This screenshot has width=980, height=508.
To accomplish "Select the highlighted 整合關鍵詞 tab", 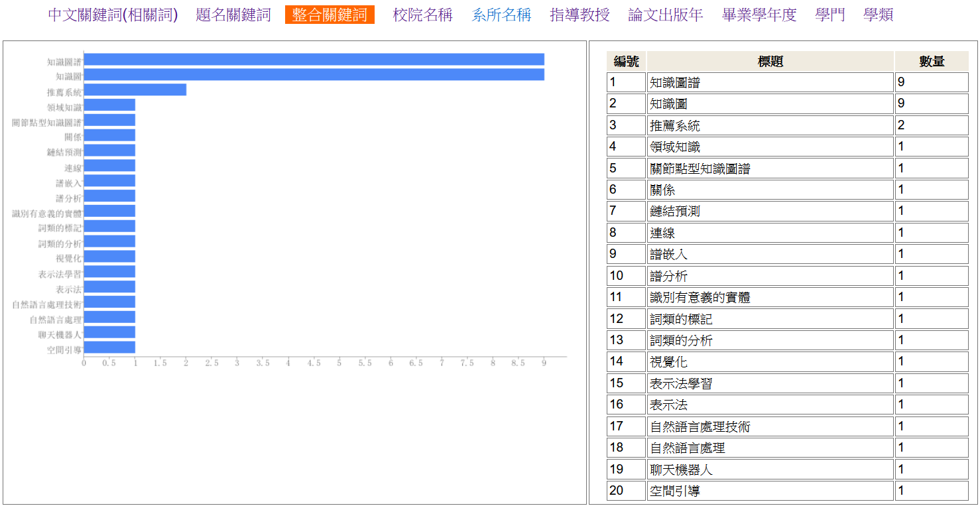I will click(x=330, y=15).
